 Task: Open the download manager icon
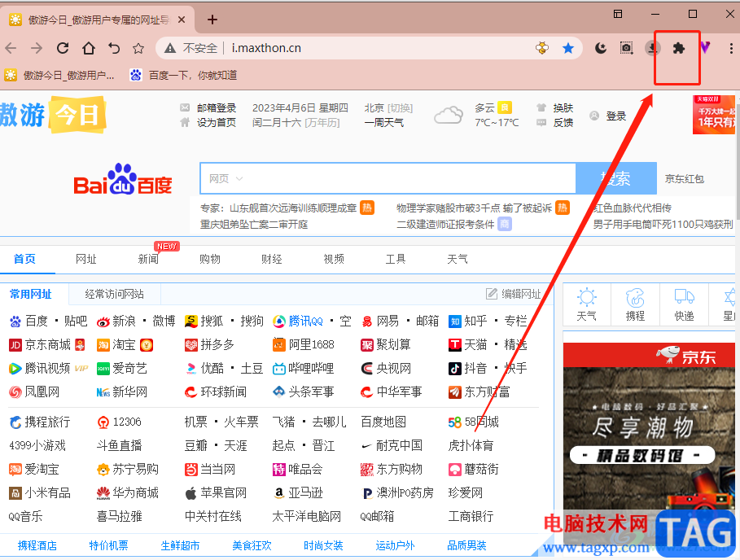click(653, 48)
